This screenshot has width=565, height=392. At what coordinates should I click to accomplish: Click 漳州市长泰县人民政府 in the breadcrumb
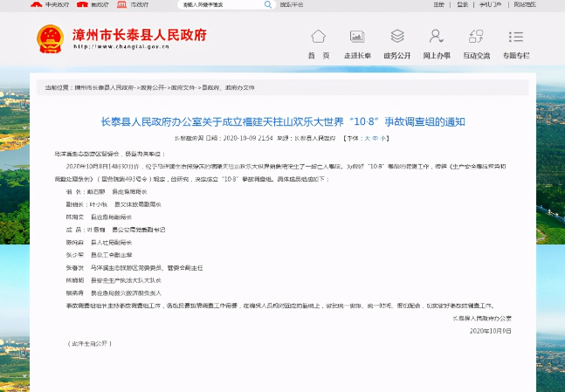(x=104, y=87)
